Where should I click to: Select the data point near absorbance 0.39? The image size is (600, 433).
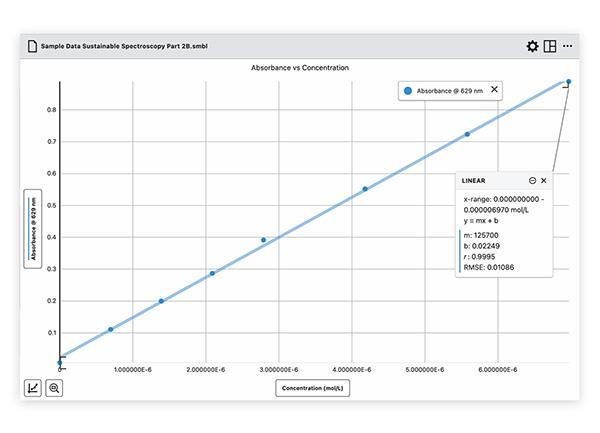pos(263,240)
